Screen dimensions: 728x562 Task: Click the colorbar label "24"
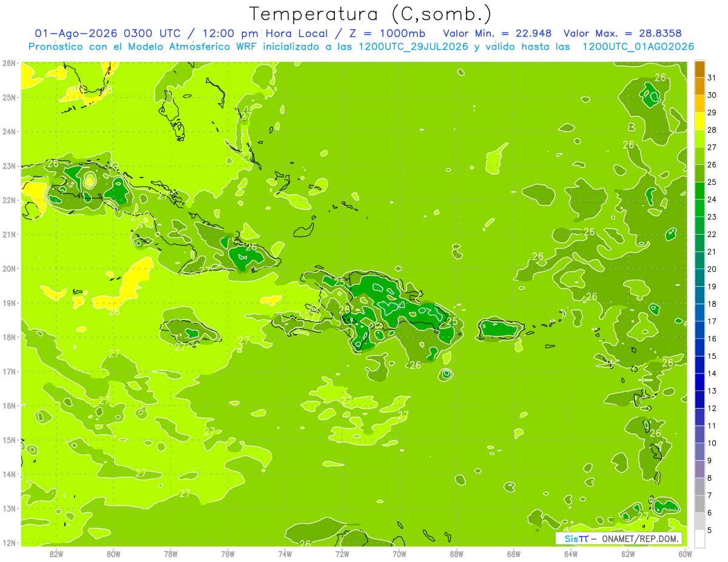pos(712,199)
